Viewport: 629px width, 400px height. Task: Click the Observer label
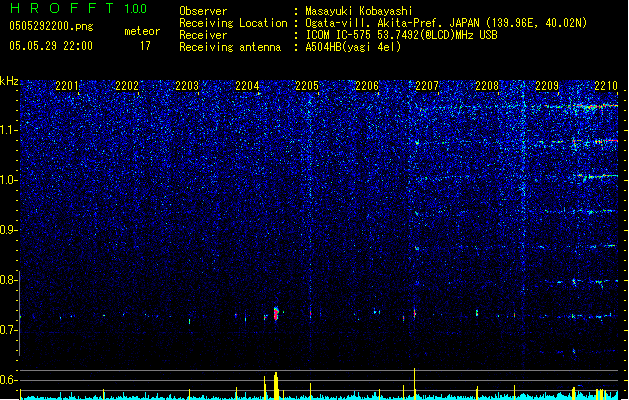(x=203, y=11)
